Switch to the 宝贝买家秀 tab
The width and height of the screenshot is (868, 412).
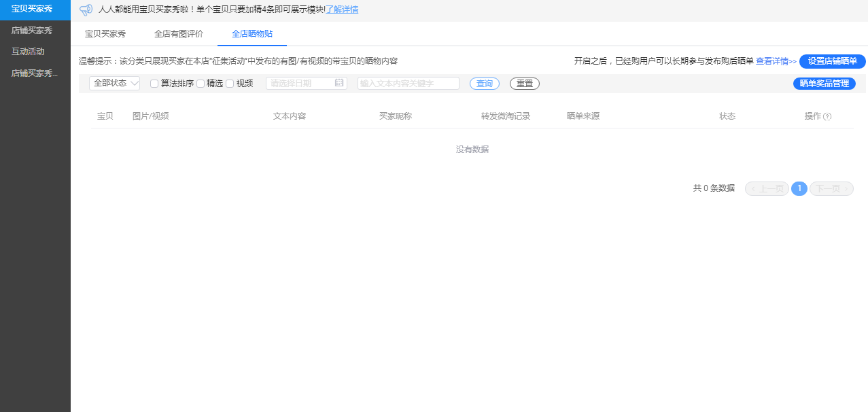105,33
